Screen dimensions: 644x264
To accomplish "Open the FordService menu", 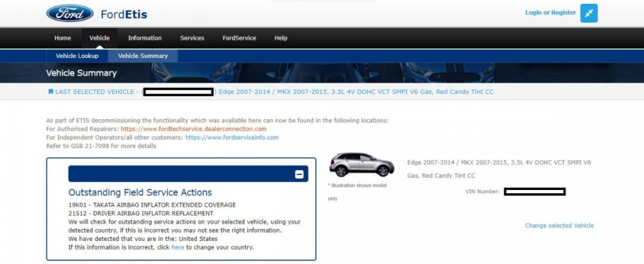I will pyautogui.click(x=239, y=38).
